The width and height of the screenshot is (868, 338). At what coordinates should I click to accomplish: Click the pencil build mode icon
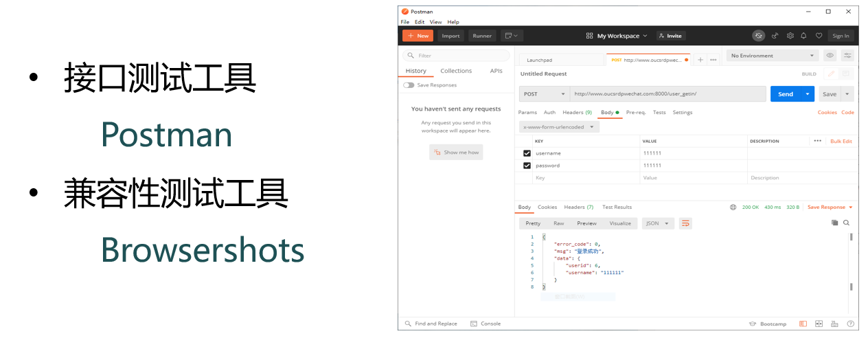click(831, 74)
